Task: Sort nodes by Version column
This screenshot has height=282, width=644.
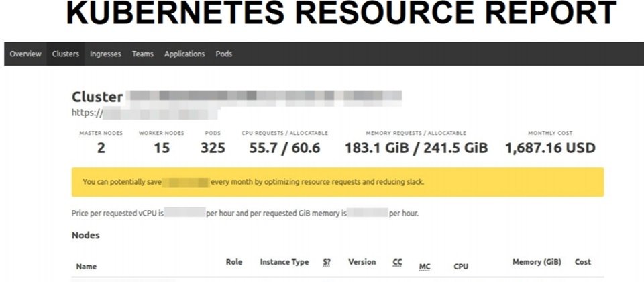Action: pyautogui.click(x=362, y=262)
